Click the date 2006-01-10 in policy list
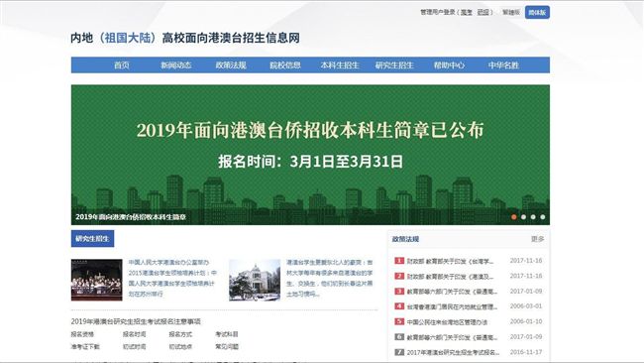Viewport: 644px width, 363px height. 526,321
